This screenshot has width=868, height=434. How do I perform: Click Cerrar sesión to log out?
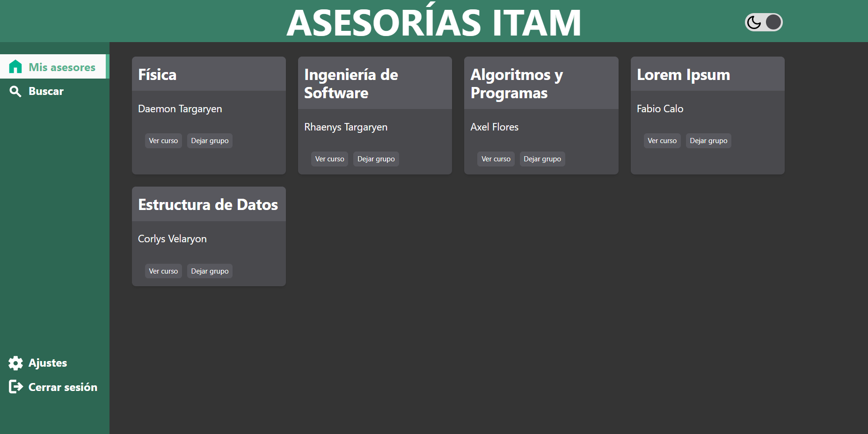coord(63,387)
